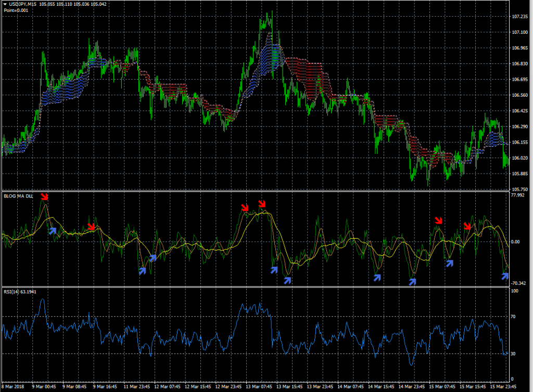Click the blue arrow directly above 13 Mar 15:45
Screen dimensions: 533x392
(287, 280)
